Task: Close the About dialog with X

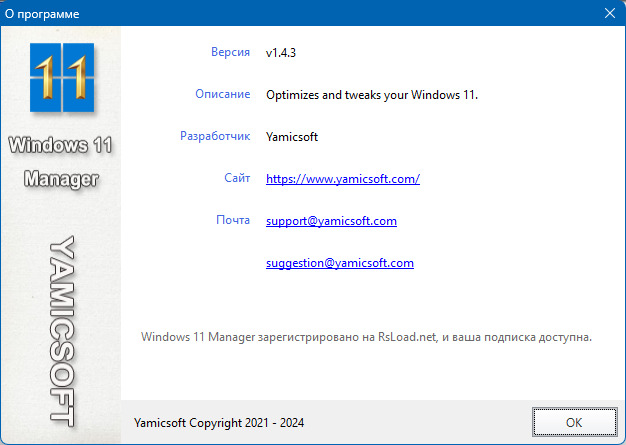Action: (609, 14)
